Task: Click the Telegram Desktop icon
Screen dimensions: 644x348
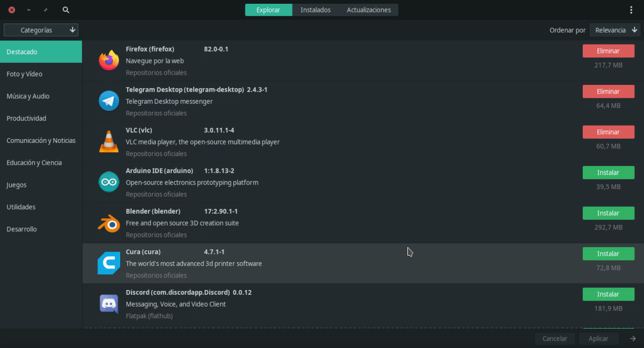Action: click(109, 101)
